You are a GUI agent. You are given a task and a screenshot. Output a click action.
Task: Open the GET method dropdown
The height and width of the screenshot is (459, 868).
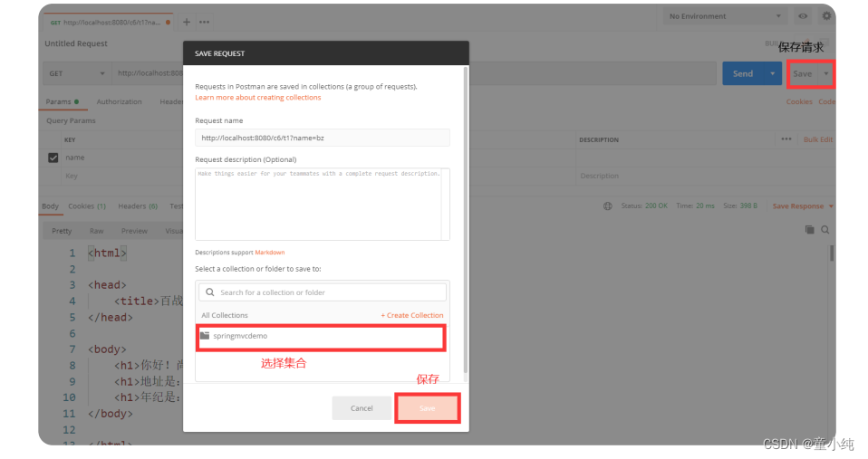click(76, 73)
